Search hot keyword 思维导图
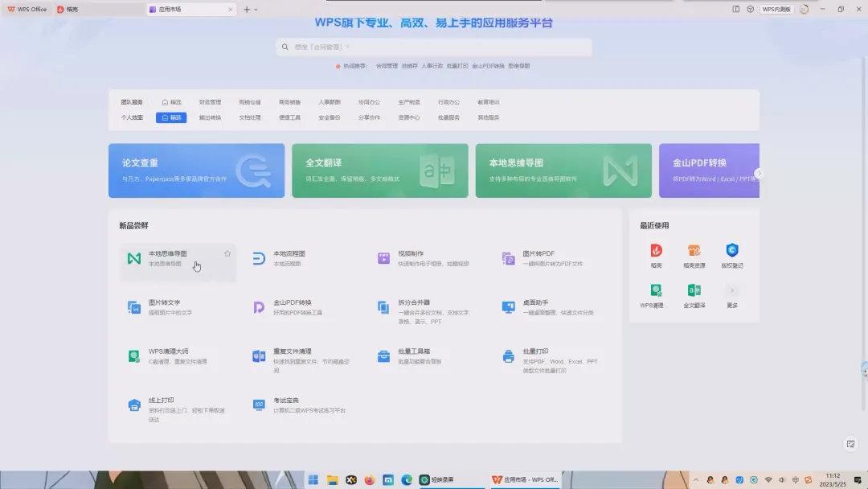The image size is (868, 489). (x=518, y=66)
